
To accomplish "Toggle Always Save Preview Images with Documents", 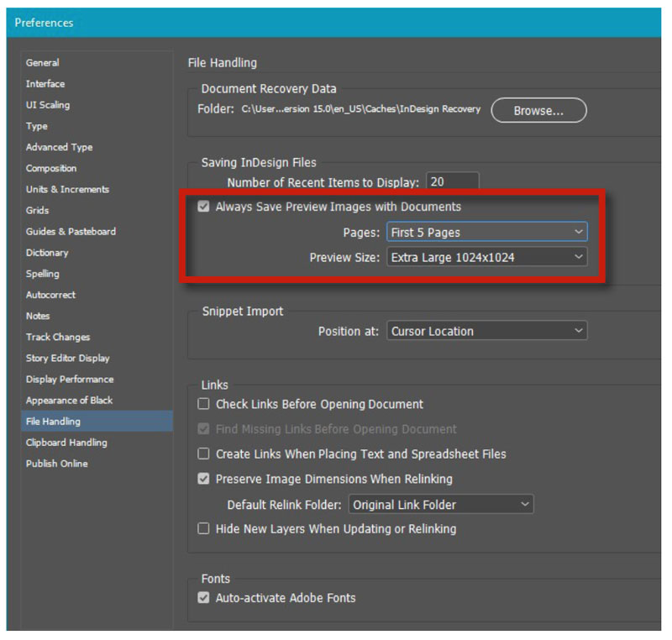I will click(203, 207).
